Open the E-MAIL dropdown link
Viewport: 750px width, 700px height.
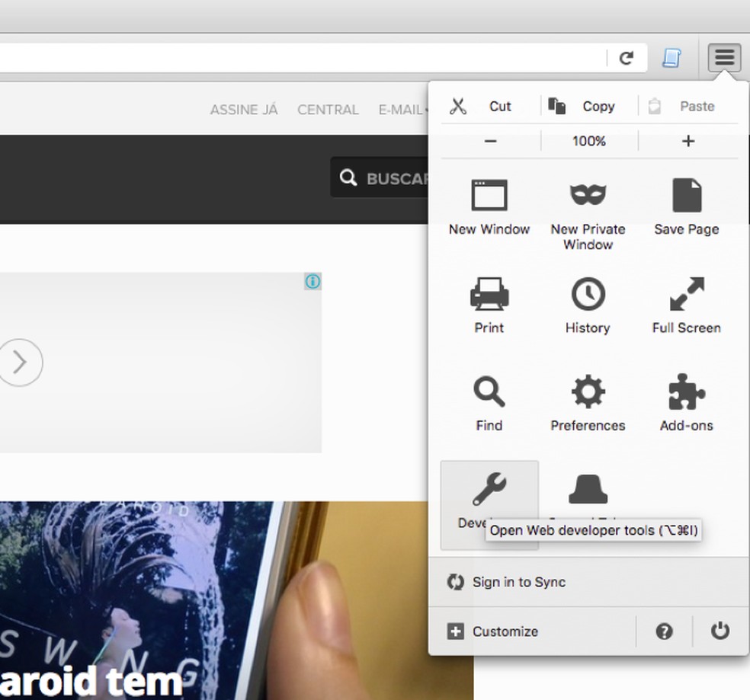(x=402, y=110)
